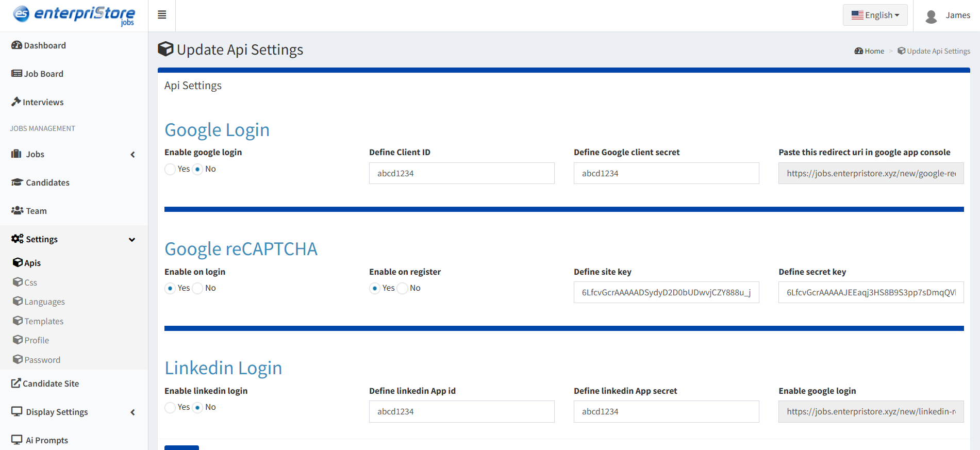
Task: Open the Css settings page
Action: pyautogui.click(x=30, y=282)
